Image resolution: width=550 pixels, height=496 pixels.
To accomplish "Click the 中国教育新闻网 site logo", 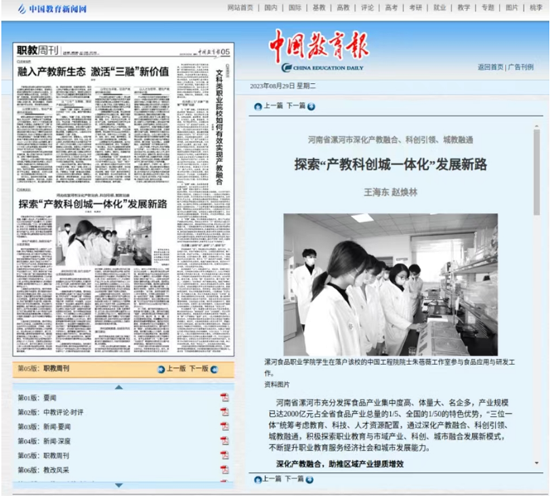I will tap(52, 9).
